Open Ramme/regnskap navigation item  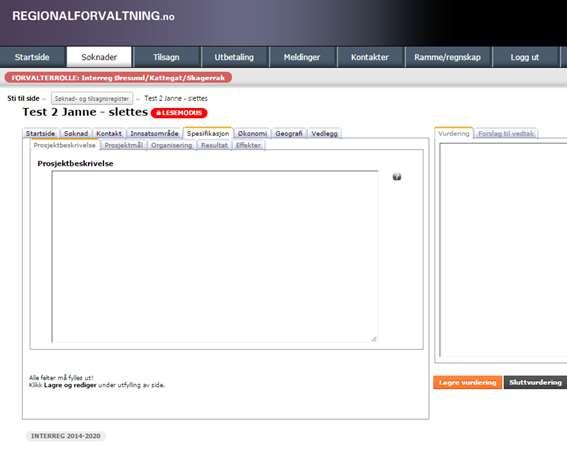(448, 57)
